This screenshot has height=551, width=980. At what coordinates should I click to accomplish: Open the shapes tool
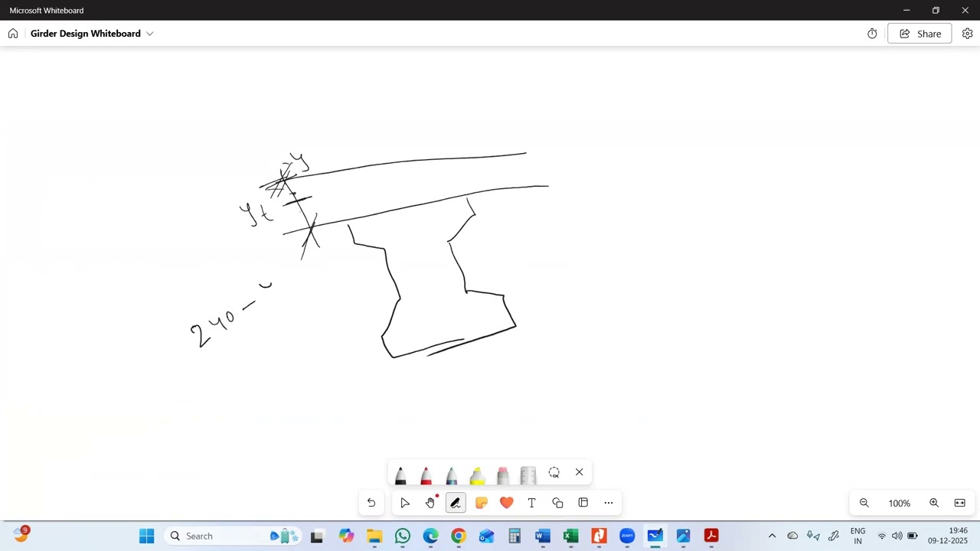557,503
